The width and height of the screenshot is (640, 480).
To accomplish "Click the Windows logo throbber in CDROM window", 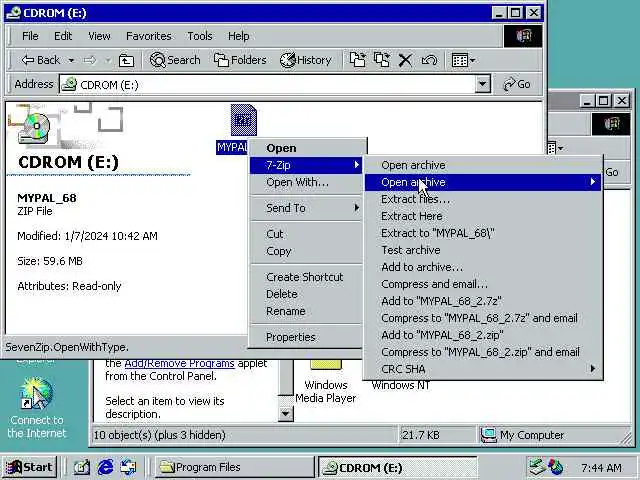I will [523, 36].
